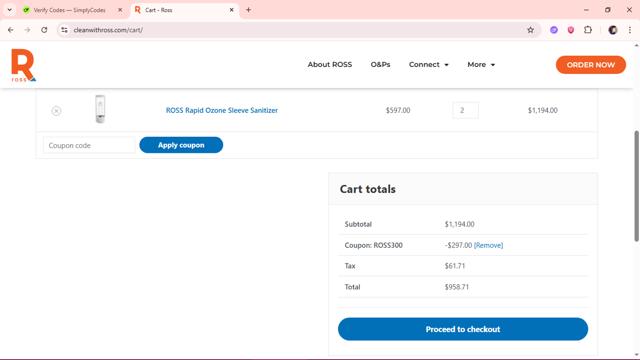
Task: Go back using browser back arrow
Action: (11, 30)
